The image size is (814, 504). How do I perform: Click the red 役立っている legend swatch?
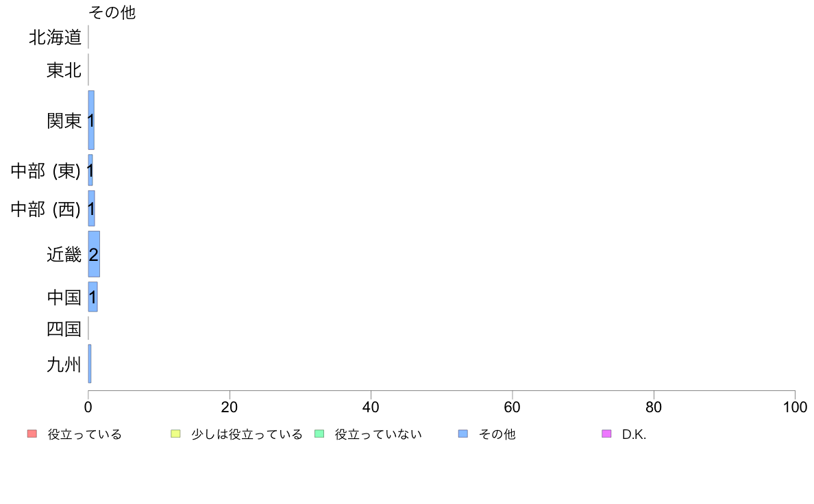tap(32, 434)
